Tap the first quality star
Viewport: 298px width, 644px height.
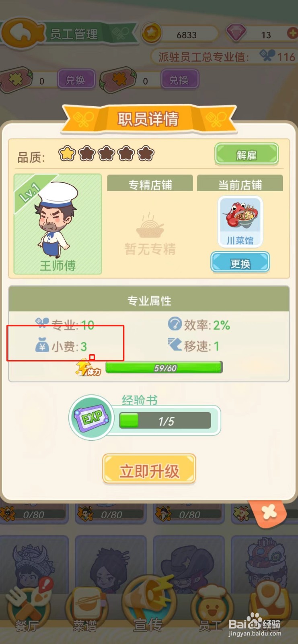click(67, 153)
